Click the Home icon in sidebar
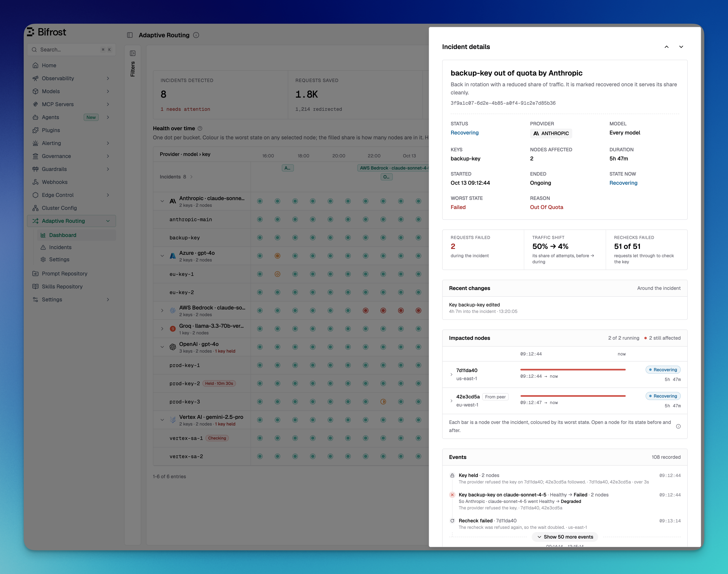Image resolution: width=728 pixels, height=574 pixels. [x=35, y=65]
